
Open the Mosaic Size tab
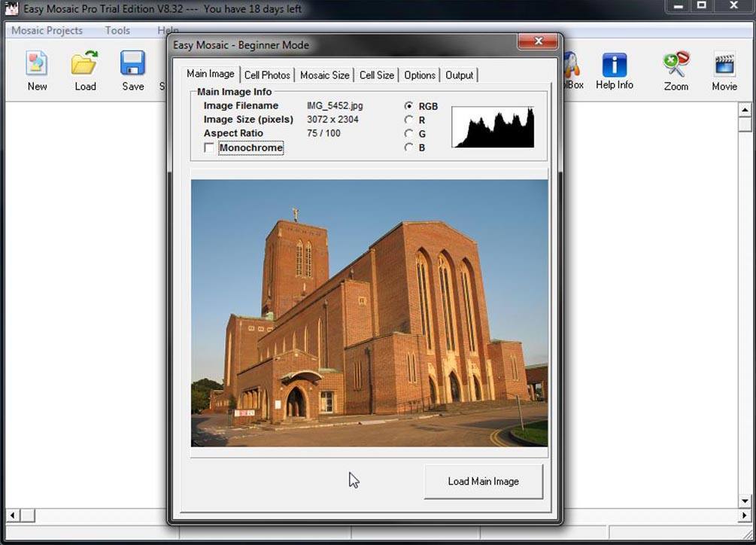coord(324,75)
